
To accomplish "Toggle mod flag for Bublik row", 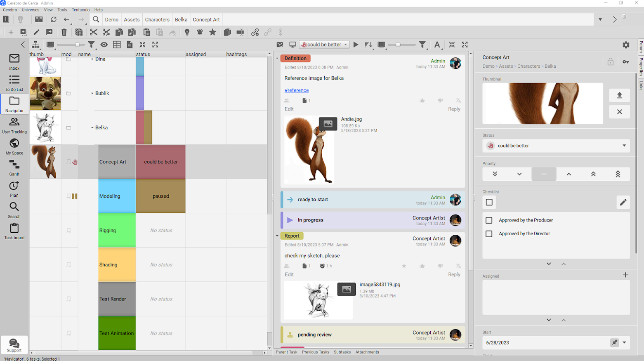I will tap(69, 93).
